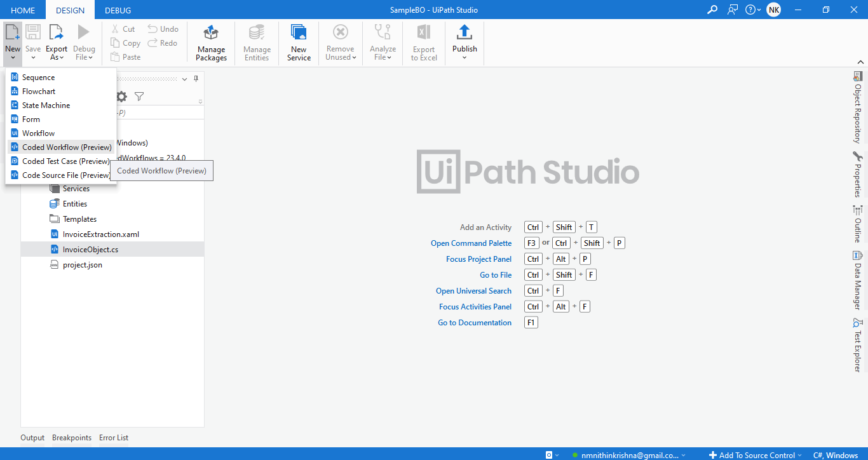Switch to the HOME tab
This screenshot has width=868, height=460.
pos(23,10)
